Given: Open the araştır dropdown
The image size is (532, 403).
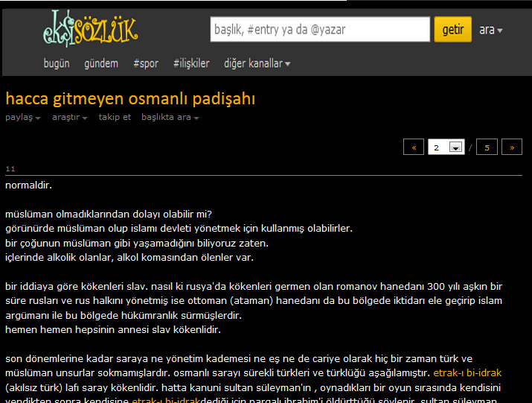Looking at the screenshot, I should pyautogui.click(x=69, y=117).
